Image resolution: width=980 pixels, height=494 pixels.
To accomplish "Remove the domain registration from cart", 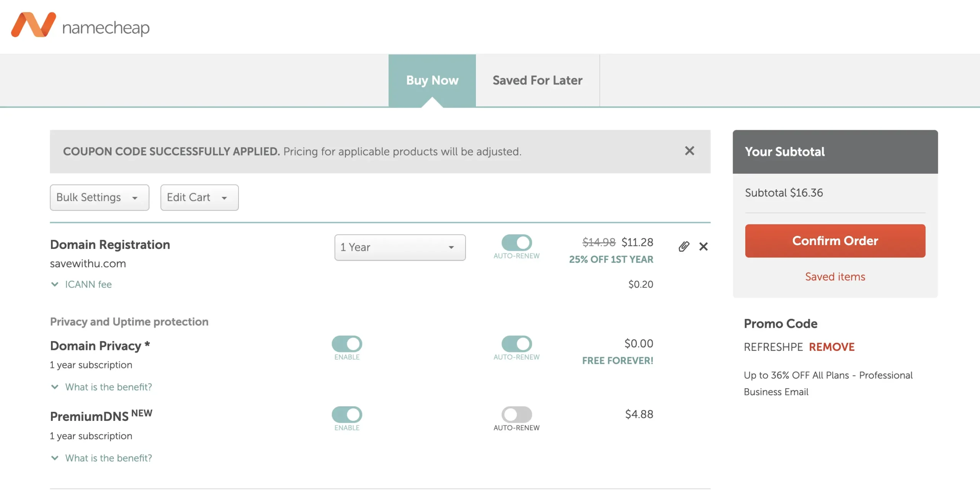I will pos(703,246).
